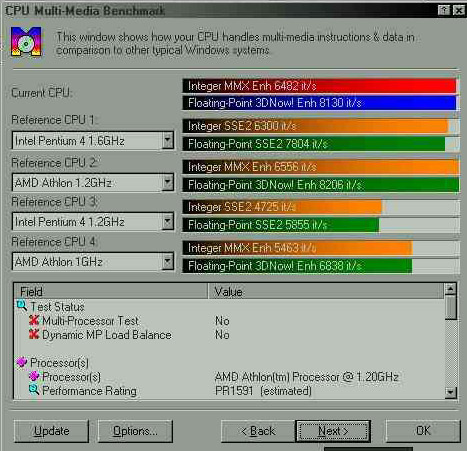Click the 'No' value for Dynamic MP Load Balance
This screenshot has height=451, width=467.
pyautogui.click(x=222, y=334)
